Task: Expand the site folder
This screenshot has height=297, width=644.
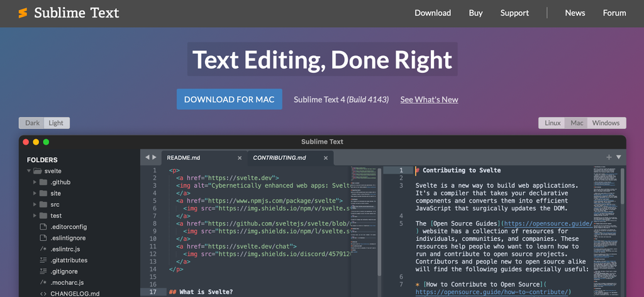Action: point(35,193)
